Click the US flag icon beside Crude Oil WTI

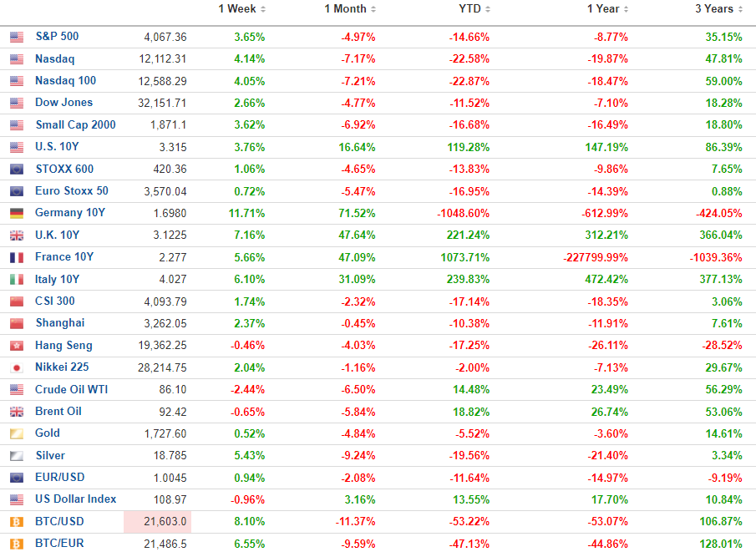17,389
